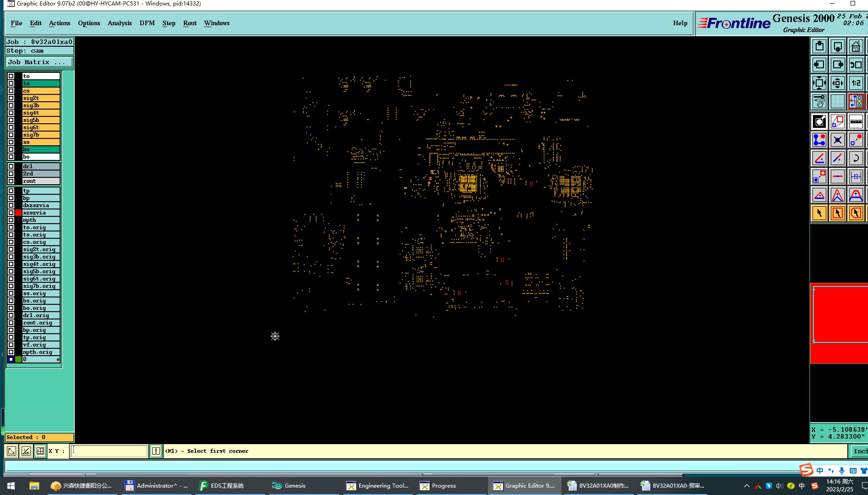The height and width of the screenshot is (495, 868).
Task: Click the green color swatch beside layer 0
Action: [x=18, y=359]
